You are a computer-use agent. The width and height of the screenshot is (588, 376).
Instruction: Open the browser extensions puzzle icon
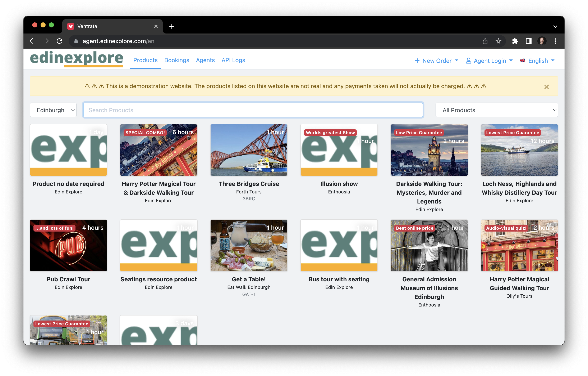(x=515, y=41)
